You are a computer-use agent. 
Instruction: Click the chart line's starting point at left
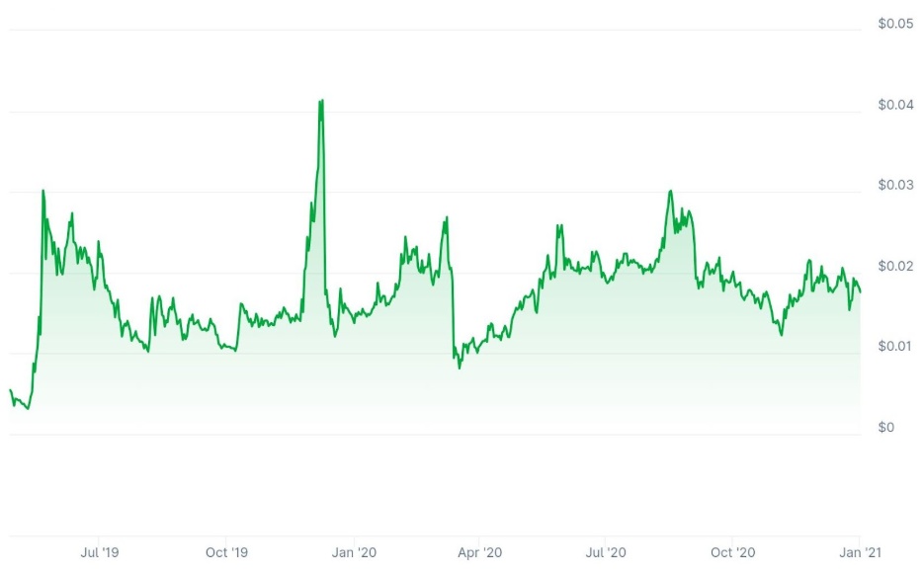coord(11,390)
